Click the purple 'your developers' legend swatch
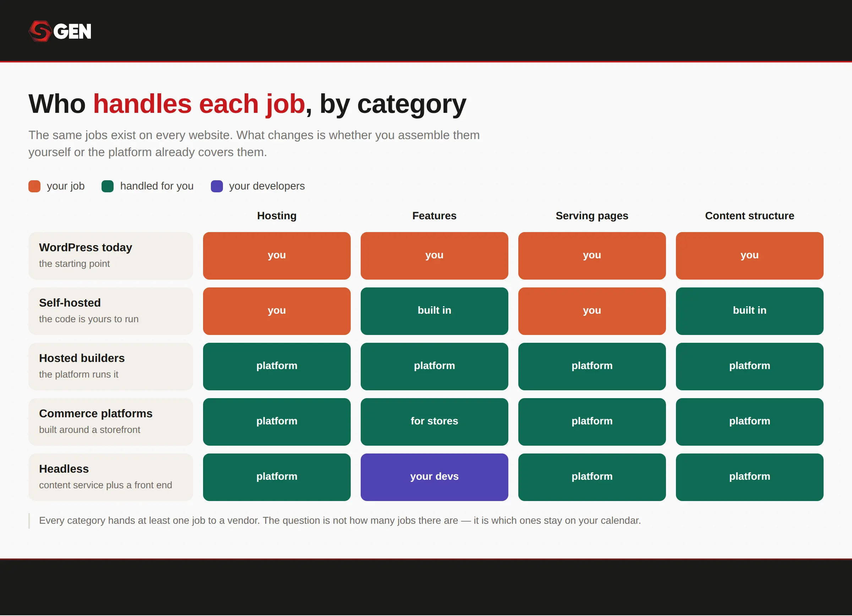This screenshot has height=616, width=852. (217, 186)
